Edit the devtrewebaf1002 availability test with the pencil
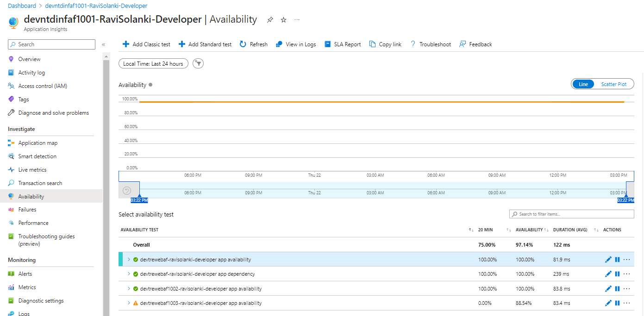 608,288
